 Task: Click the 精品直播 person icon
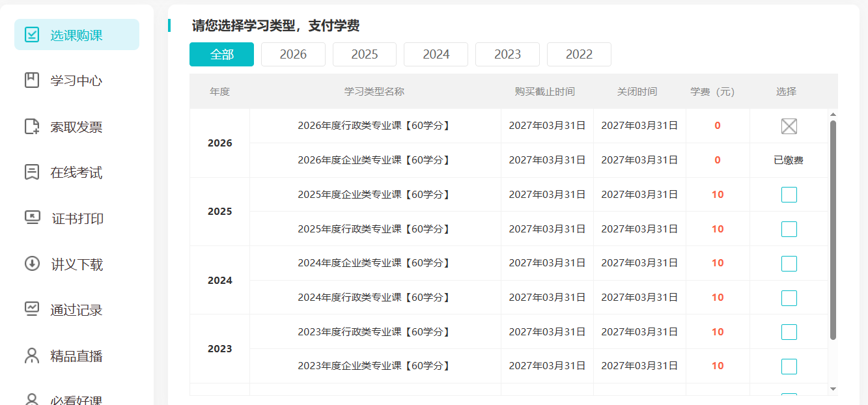(x=32, y=356)
